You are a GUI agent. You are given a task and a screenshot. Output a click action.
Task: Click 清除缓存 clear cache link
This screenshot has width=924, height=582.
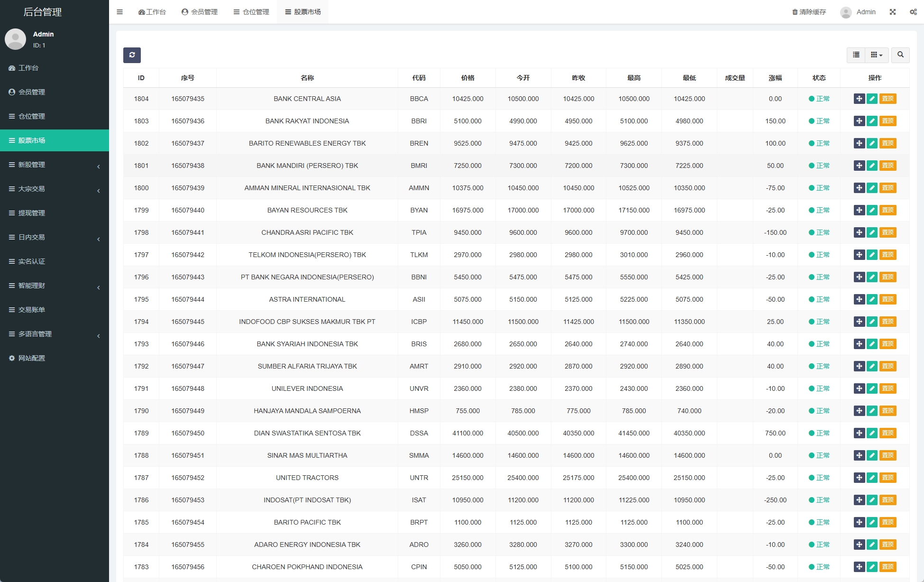[809, 12]
